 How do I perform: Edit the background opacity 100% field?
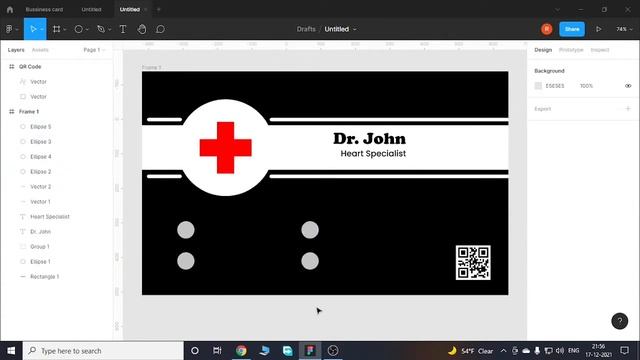coord(586,86)
